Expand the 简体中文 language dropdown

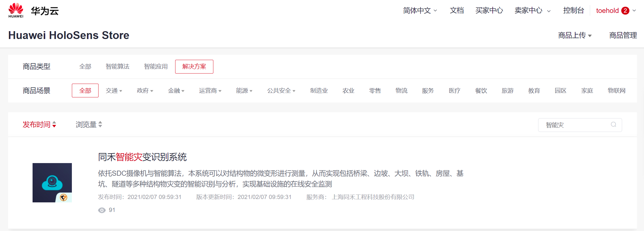coord(420,11)
